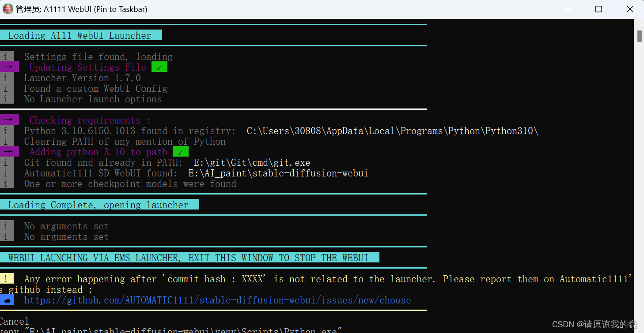Click 'No Launcher launch options' text
644x333 pixels.
pos(93,99)
